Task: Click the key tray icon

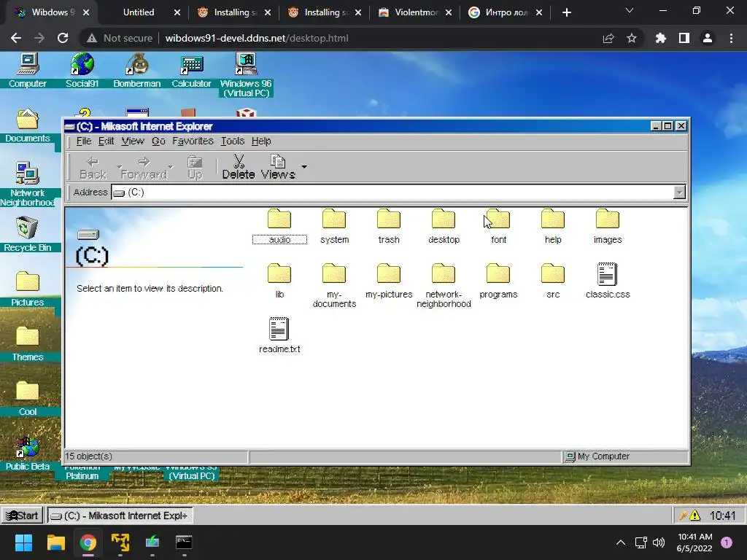Action: (683, 516)
